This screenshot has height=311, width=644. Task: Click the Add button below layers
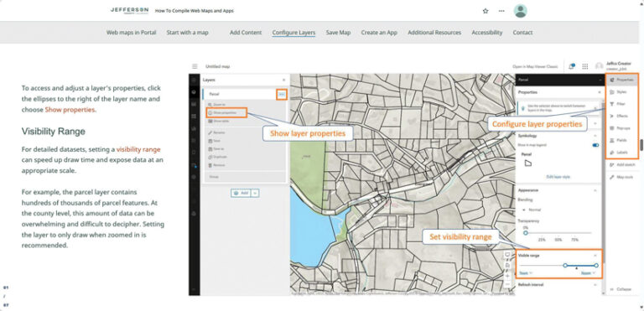[x=241, y=193]
